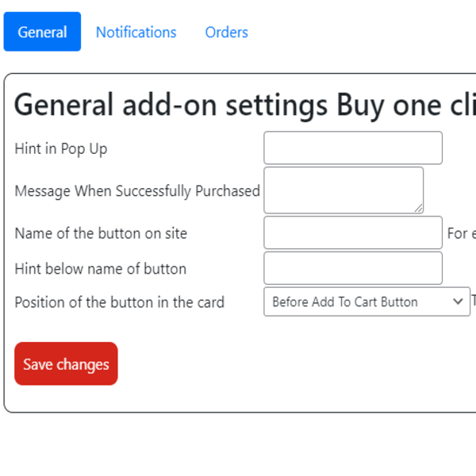Go to the Orders tab
The height and width of the screenshot is (476, 476).
226,32
